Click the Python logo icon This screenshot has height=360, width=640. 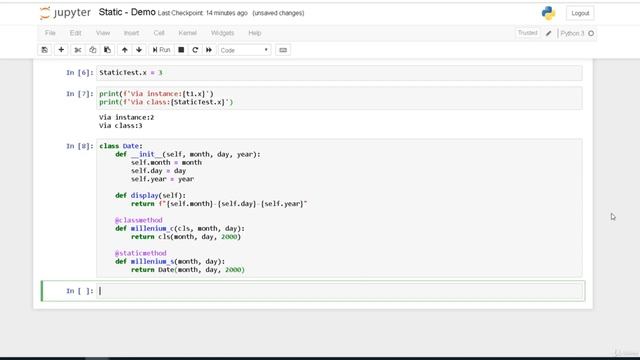[548, 13]
